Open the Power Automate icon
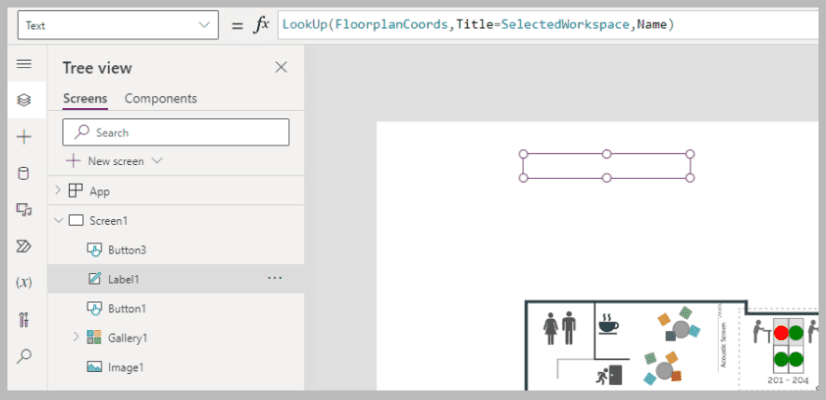Screen dimensions: 826x400 24,246
